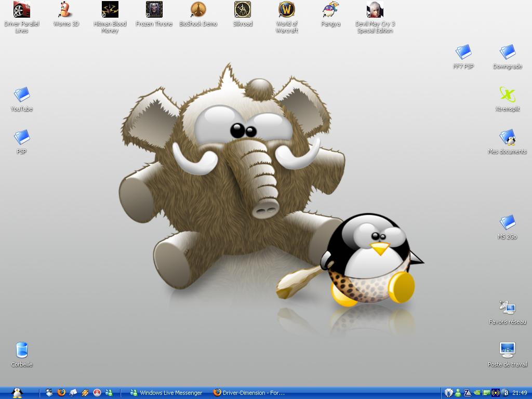Switch to Driver-Dimension Firefox taskbar window
This screenshot has width=532, height=399.
coord(249,393)
